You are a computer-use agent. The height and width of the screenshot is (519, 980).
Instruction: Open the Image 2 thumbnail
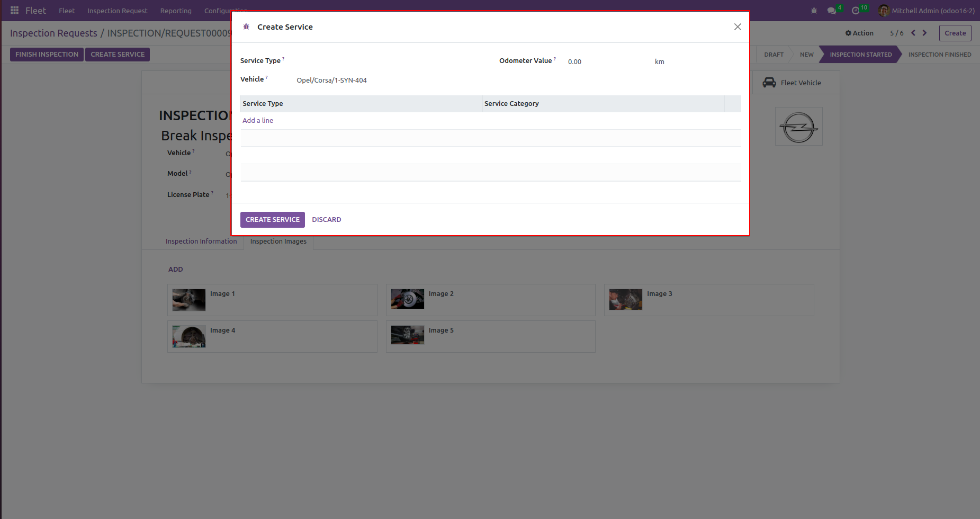[408, 299]
